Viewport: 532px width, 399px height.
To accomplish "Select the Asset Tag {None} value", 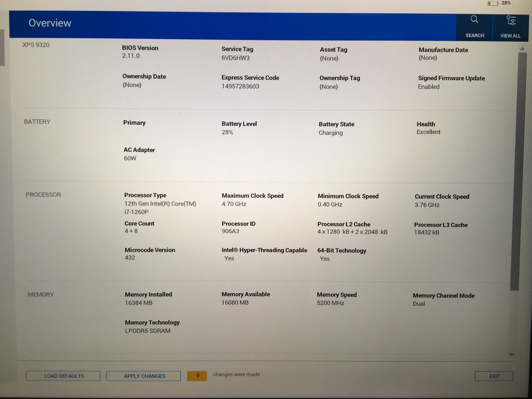I will (329, 58).
